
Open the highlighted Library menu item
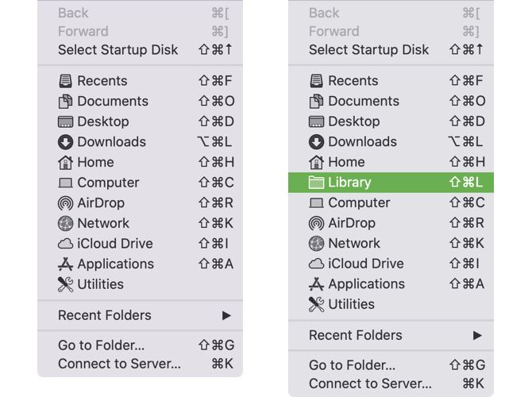(349, 183)
